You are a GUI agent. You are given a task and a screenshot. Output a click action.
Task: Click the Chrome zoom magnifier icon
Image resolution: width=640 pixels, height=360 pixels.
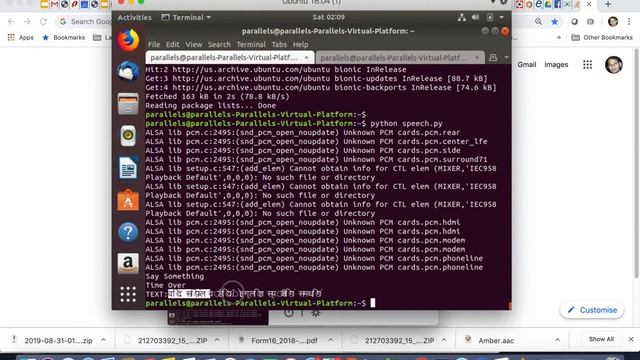click(x=538, y=21)
